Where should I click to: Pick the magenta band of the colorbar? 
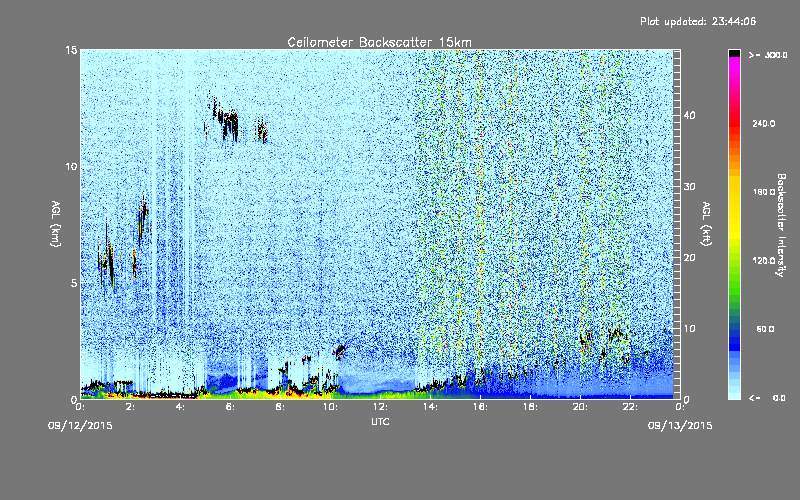[x=734, y=63]
